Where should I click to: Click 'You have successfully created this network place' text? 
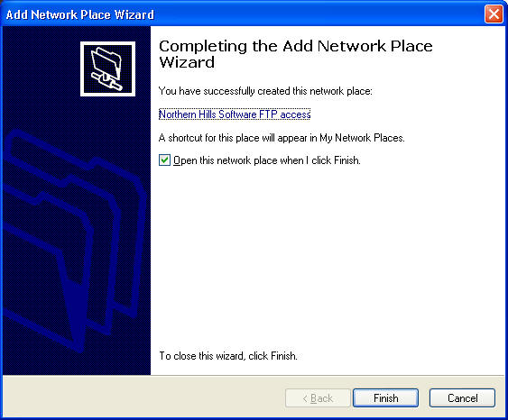(x=265, y=91)
